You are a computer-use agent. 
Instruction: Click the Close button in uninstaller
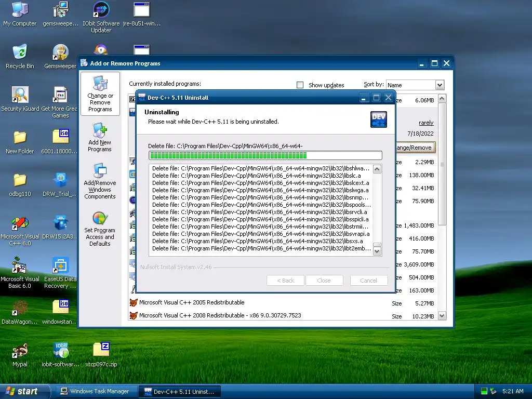[324, 281]
